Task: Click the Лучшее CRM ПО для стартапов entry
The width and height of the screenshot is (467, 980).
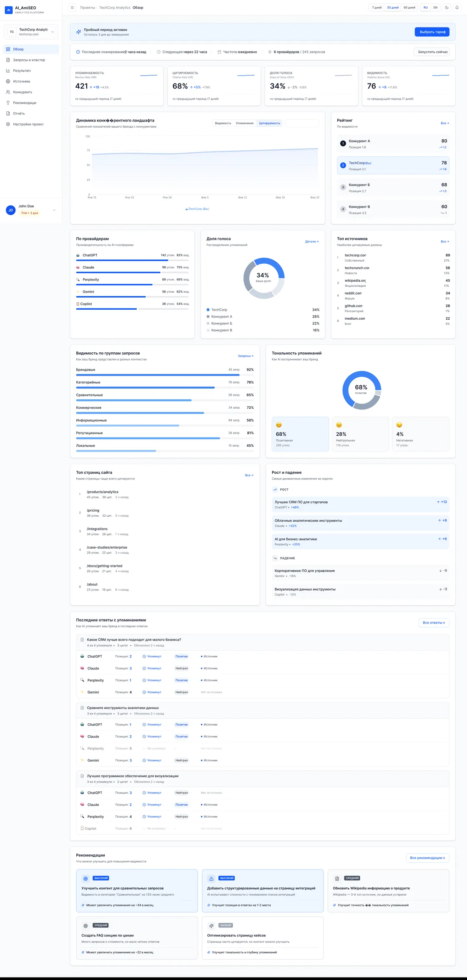Action: pos(361,504)
